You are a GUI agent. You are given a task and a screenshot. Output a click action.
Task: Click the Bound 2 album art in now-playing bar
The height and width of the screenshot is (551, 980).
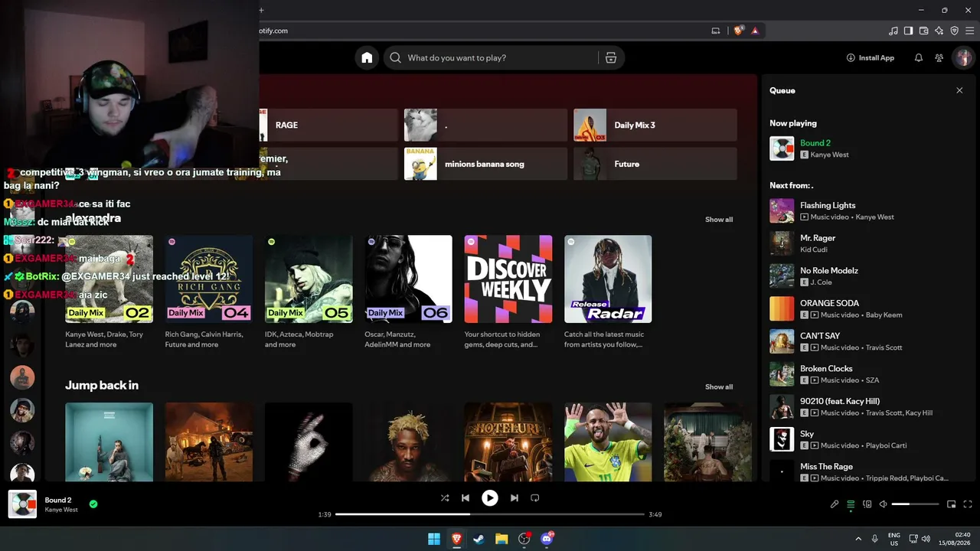point(22,504)
